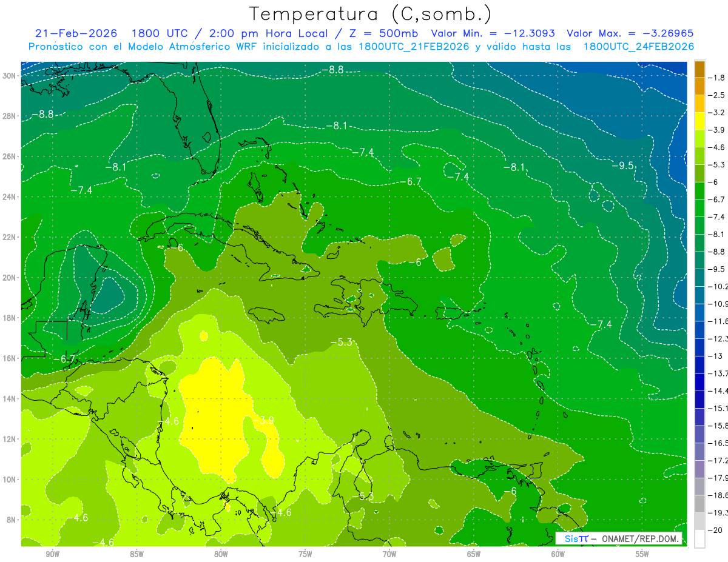
Task: Click the "-3.9" contour label beside the yellow area
Action: (x=263, y=420)
